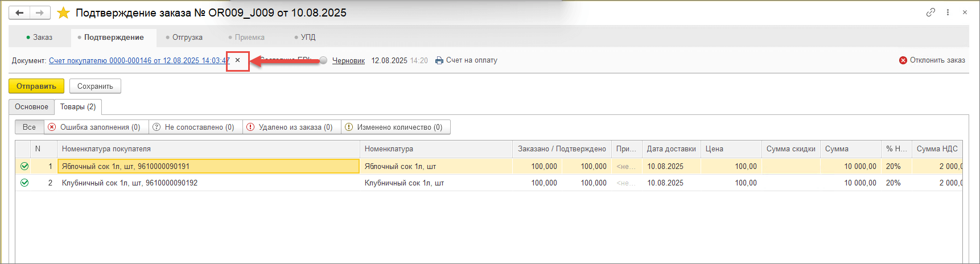Select the Основное tab

pyautogui.click(x=31, y=107)
